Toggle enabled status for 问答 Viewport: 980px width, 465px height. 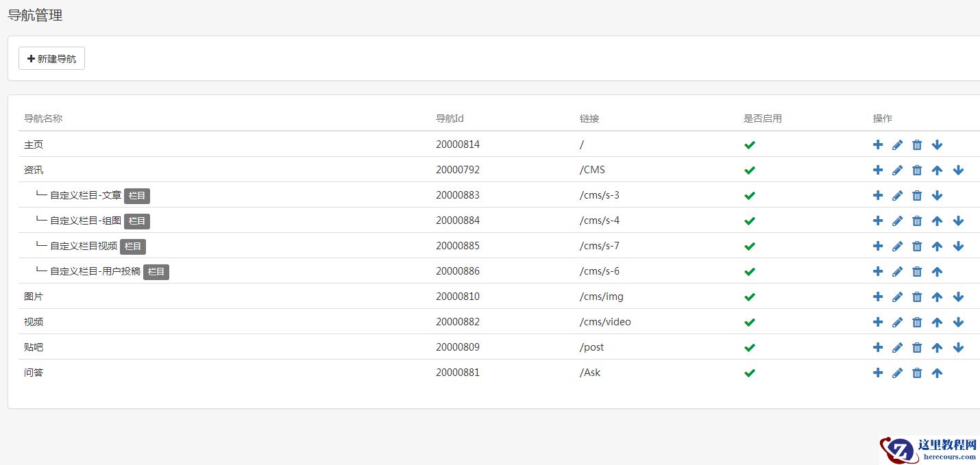[750, 373]
